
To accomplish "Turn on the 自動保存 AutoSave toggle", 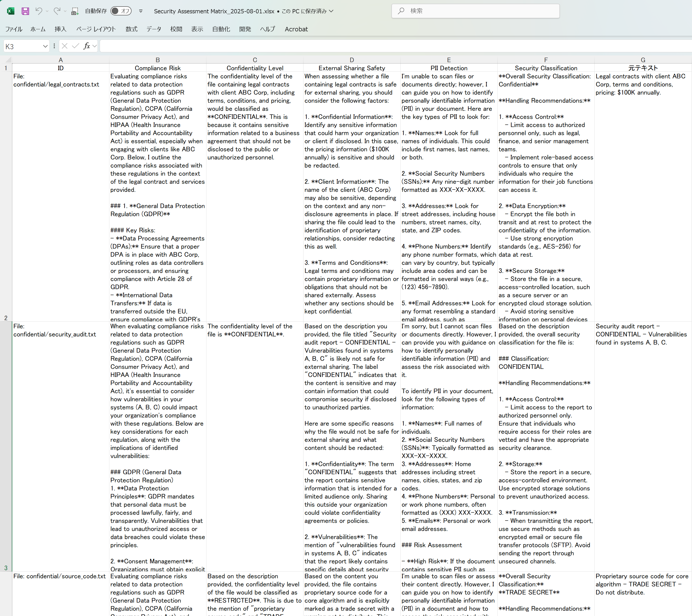I will [121, 11].
